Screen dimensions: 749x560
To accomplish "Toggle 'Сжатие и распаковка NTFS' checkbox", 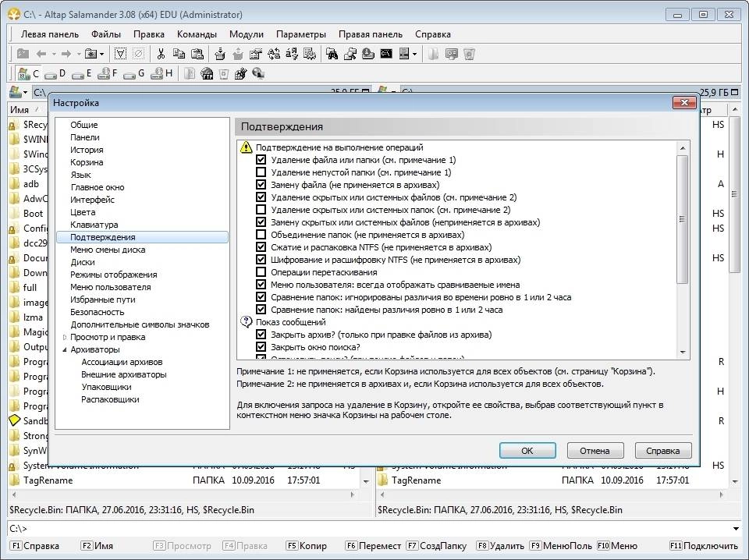I will 261,246.
